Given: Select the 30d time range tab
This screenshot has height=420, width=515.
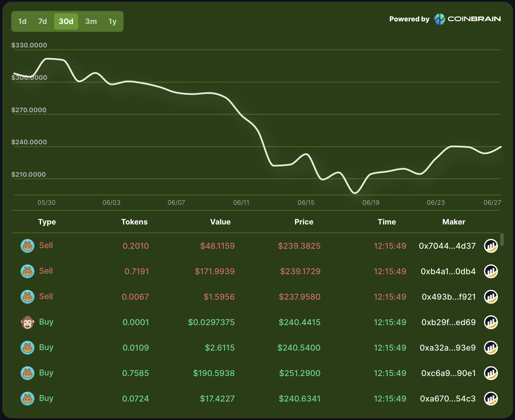Looking at the screenshot, I should coord(66,21).
